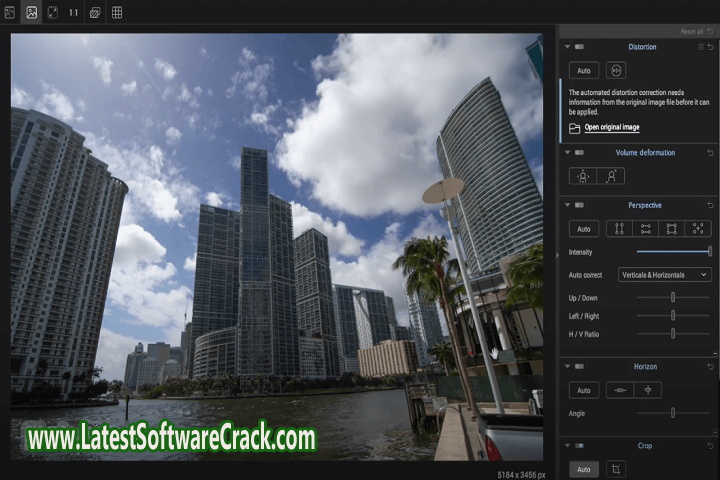
Task: Select the manual distortion type icon
Action: tap(616, 71)
